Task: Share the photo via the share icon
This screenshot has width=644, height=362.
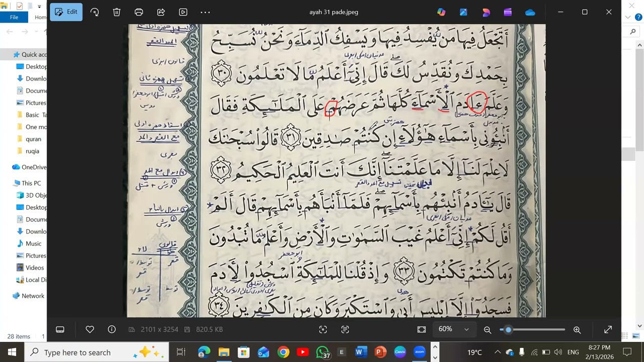Action: [161, 12]
